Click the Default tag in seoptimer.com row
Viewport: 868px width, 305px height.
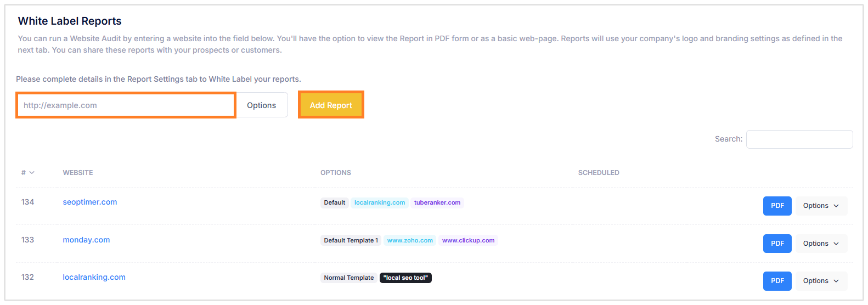335,202
